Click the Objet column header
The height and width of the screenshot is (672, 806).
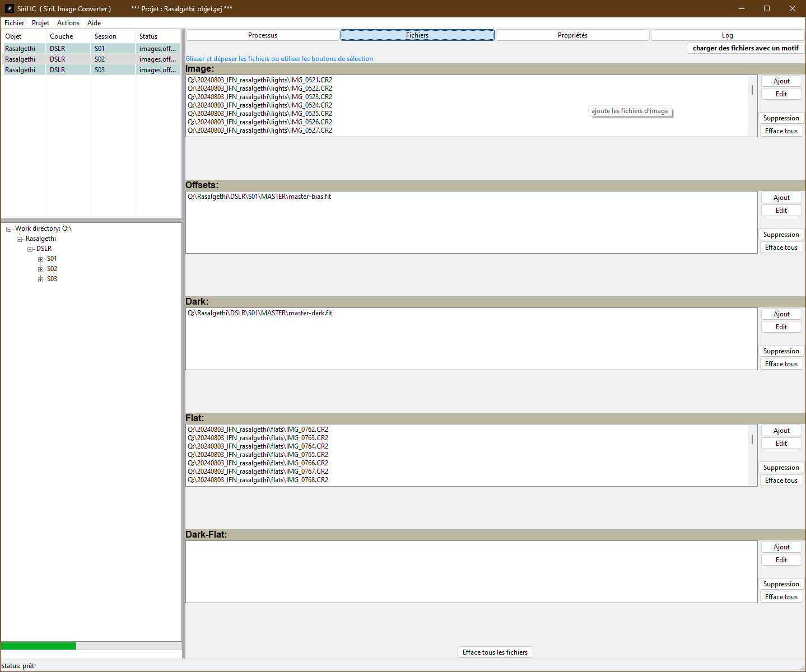coord(24,36)
